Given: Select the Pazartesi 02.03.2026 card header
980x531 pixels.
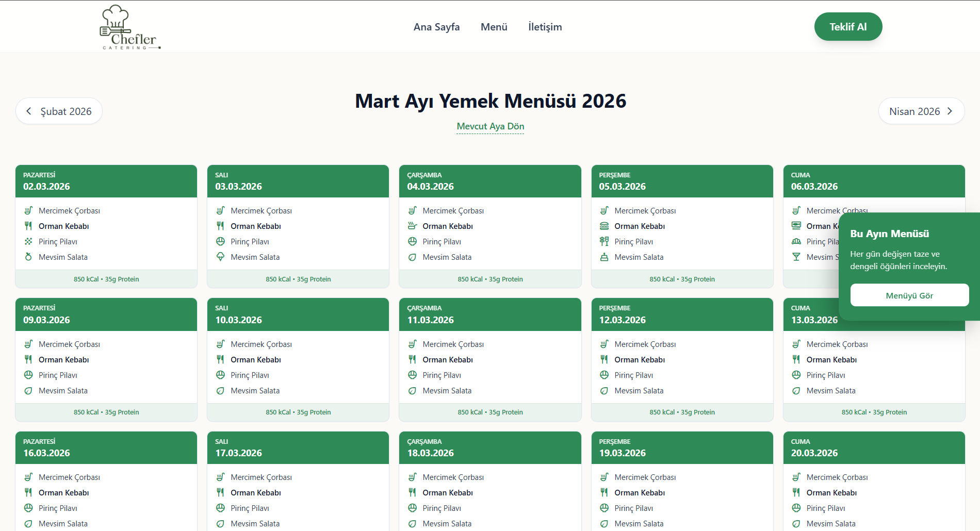Looking at the screenshot, I should point(106,181).
